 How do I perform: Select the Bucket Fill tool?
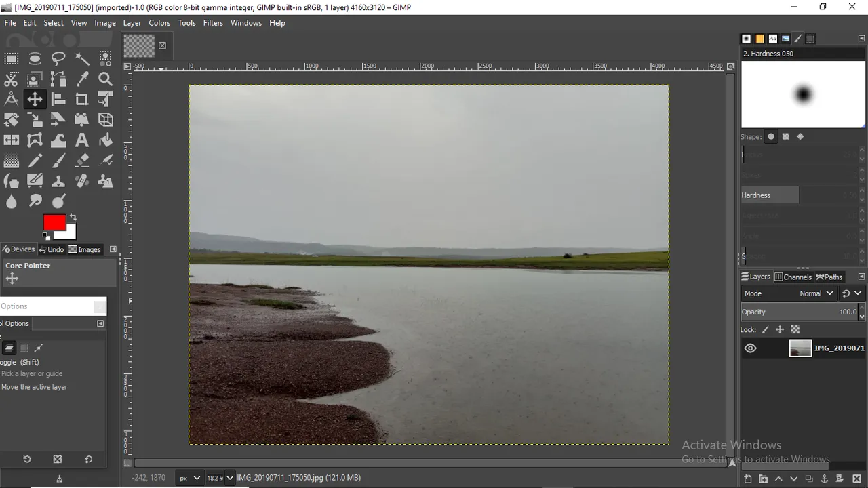click(105, 140)
